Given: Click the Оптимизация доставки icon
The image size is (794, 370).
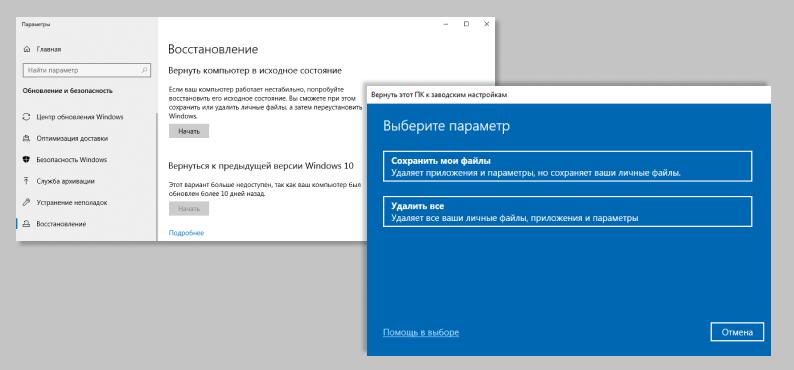Looking at the screenshot, I should pyautogui.click(x=27, y=138).
